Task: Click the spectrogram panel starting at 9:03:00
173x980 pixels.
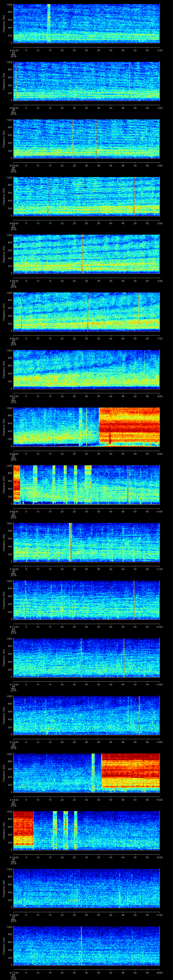Action: coord(87,139)
